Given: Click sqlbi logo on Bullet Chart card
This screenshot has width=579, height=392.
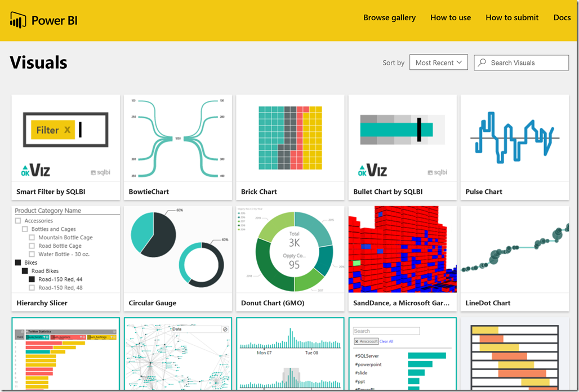Looking at the screenshot, I should tap(438, 172).
